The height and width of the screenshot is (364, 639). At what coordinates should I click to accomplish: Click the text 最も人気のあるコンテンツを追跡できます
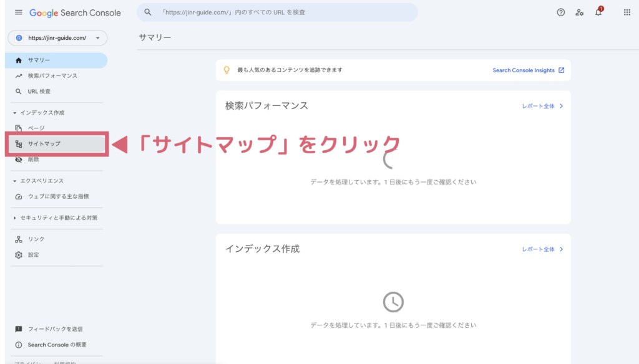coord(290,70)
